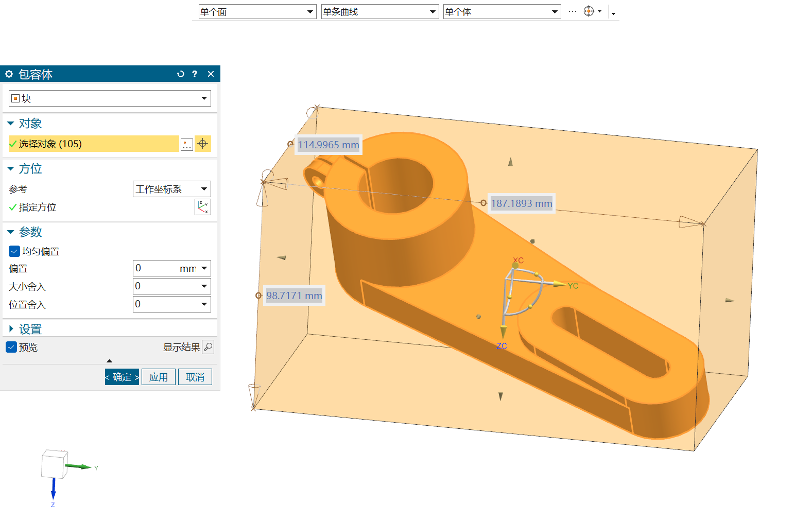Click the specify orientation coordinate icon
Viewport: 812px width, 521px height.
click(203, 207)
